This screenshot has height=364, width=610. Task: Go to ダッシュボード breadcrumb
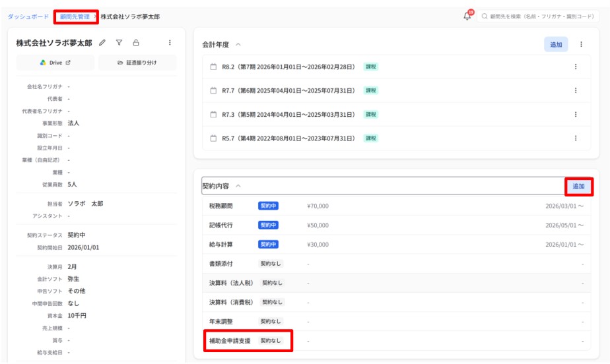click(x=28, y=16)
